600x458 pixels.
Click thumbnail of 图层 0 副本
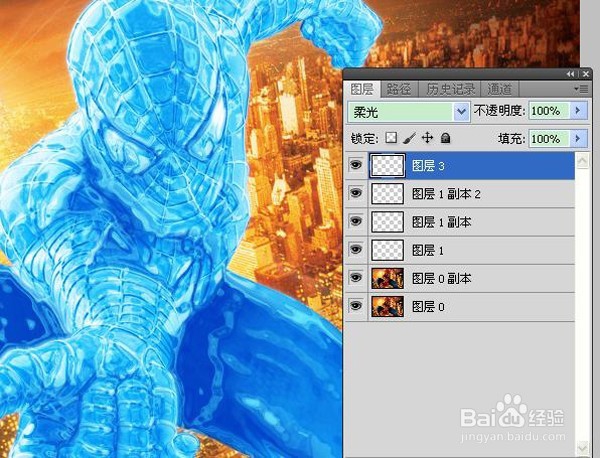(387, 278)
